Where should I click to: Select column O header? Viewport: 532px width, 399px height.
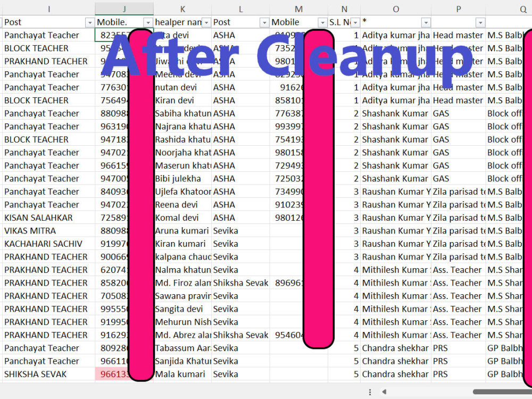(396, 9)
